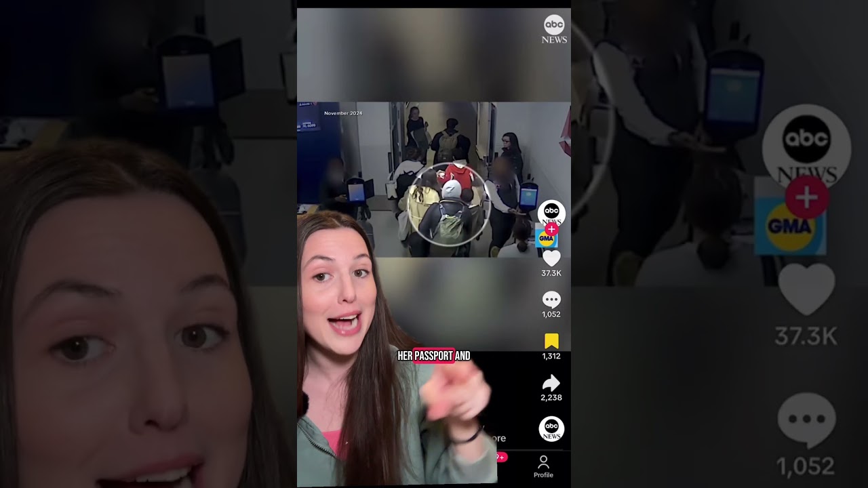The image size is (868, 488).
Task: Like the video with the heart icon
Action: (551, 258)
